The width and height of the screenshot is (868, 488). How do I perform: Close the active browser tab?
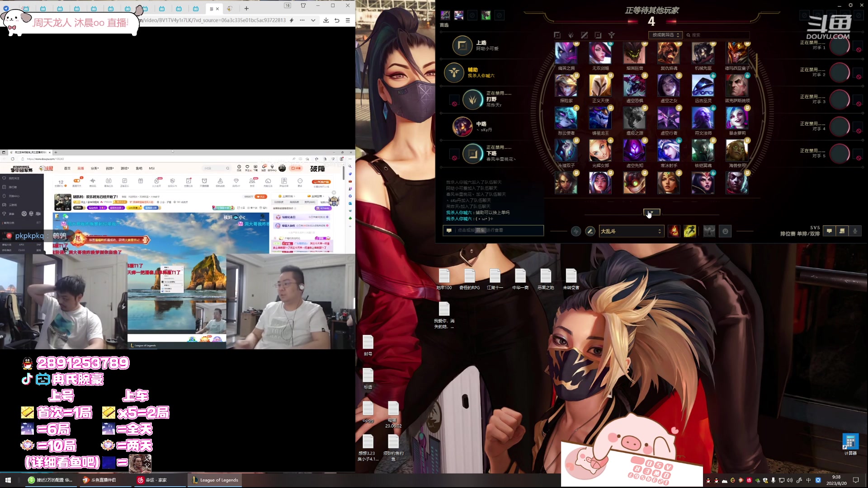[217, 9]
